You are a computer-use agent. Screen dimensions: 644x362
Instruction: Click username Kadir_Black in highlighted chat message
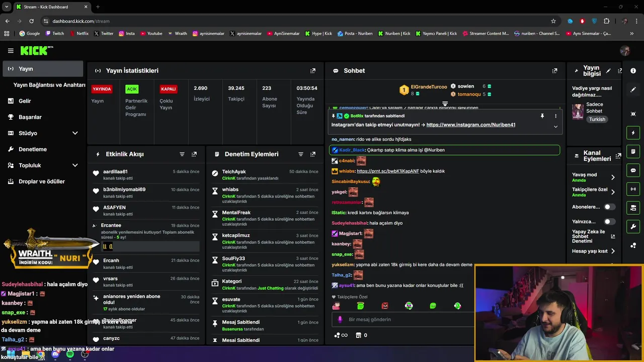tap(352, 150)
